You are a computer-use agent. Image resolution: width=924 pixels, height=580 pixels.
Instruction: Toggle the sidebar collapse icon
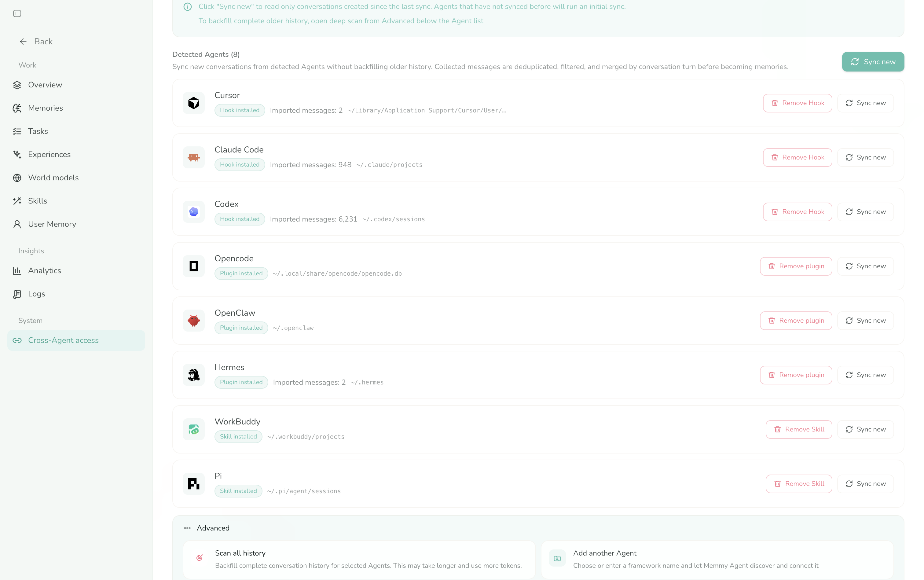coord(17,13)
